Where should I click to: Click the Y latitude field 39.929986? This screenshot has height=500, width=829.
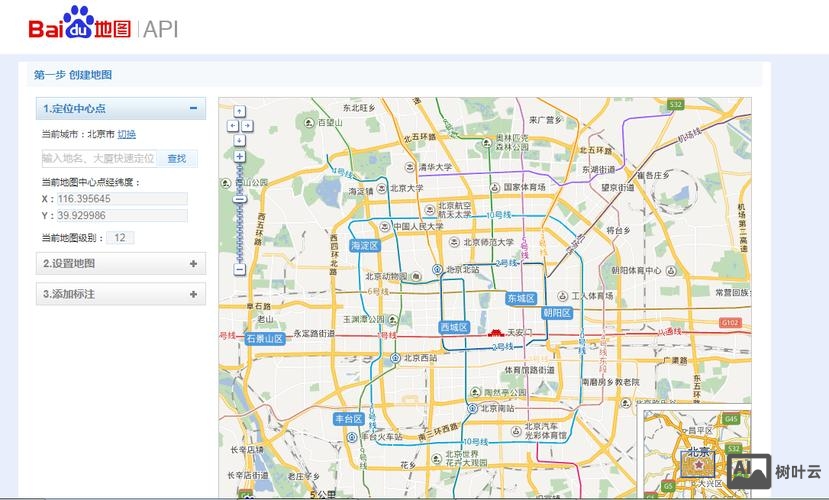[122, 215]
